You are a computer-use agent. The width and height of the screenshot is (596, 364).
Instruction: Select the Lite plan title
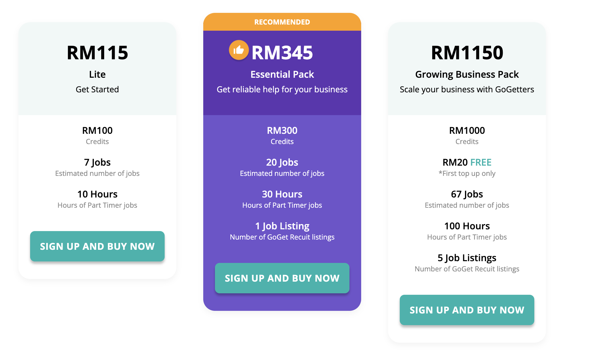pyautogui.click(x=97, y=74)
